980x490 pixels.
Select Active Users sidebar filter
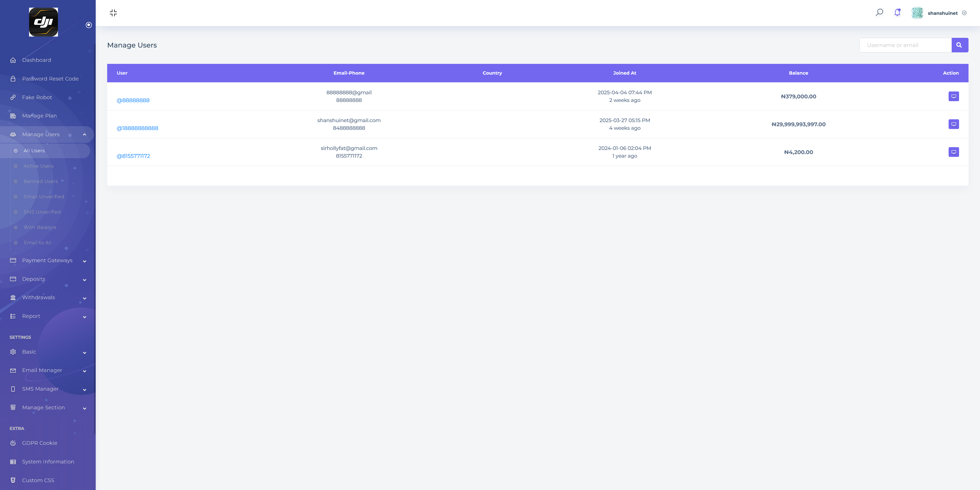39,166
